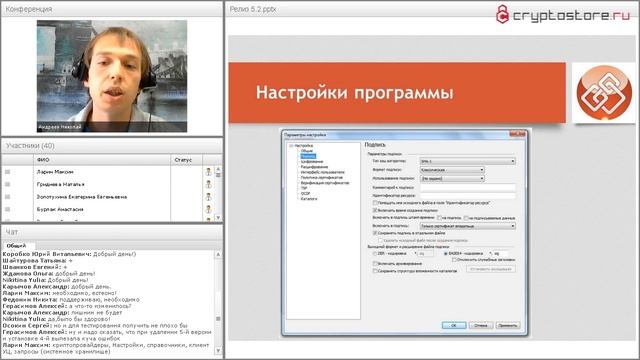Click the 'Комментарий к подписи' input field
Viewport: 640px width, 360px height.
[467, 187]
